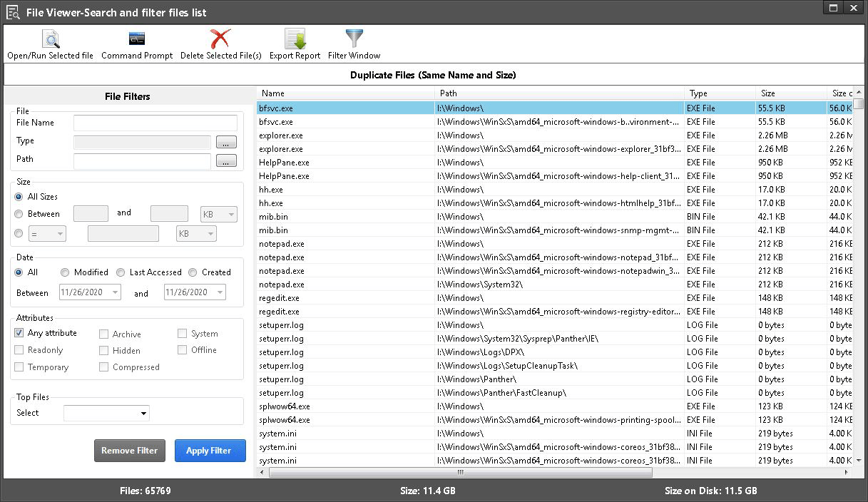Uncheck the Any attribute checkbox

(19, 333)
